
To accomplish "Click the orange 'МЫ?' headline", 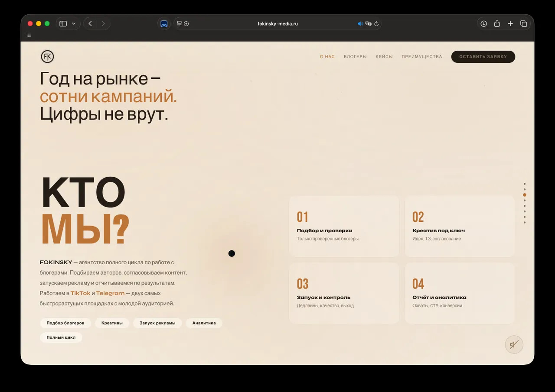I will 85,230.
